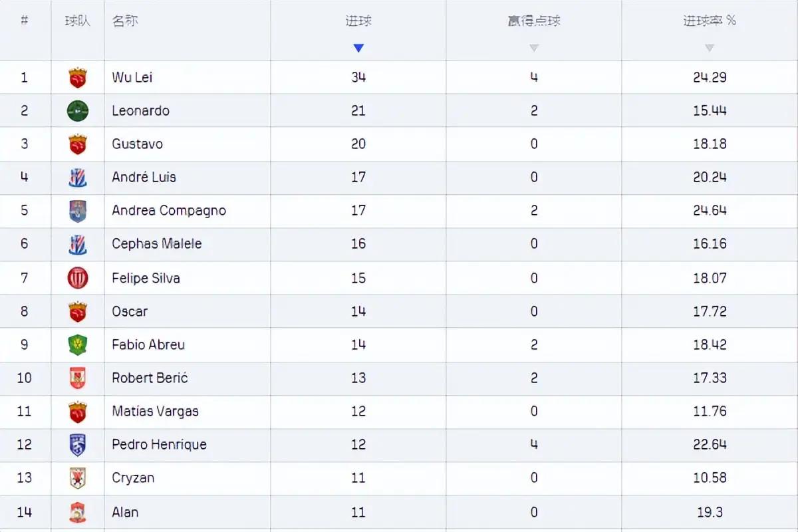Screen dimensions: 798x532
Task: Click Oscar's goal count 14
Action: [x=358, y=311]
